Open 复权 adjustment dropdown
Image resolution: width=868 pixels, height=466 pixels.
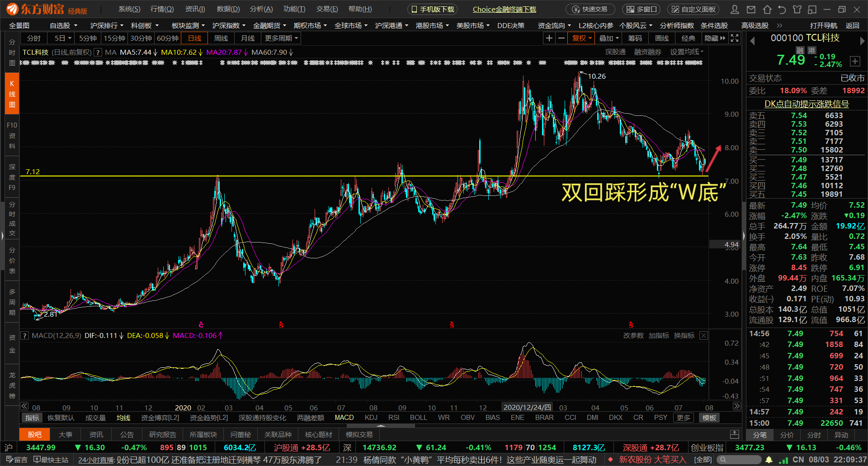pos(581,38)
